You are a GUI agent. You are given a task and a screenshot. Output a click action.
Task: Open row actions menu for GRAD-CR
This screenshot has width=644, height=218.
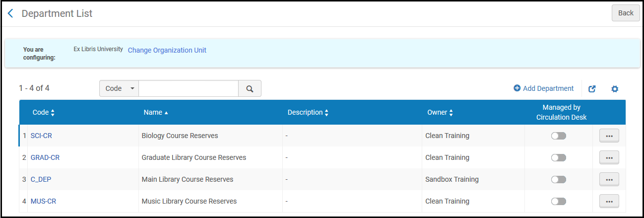pyautogui.click(x=609, y=157)
